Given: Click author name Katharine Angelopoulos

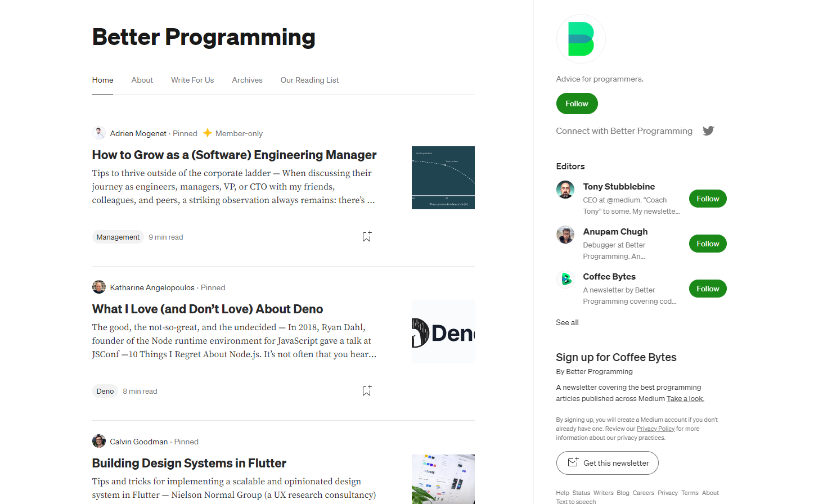Looking at the screenshot, I should click(x=152, y=287).
